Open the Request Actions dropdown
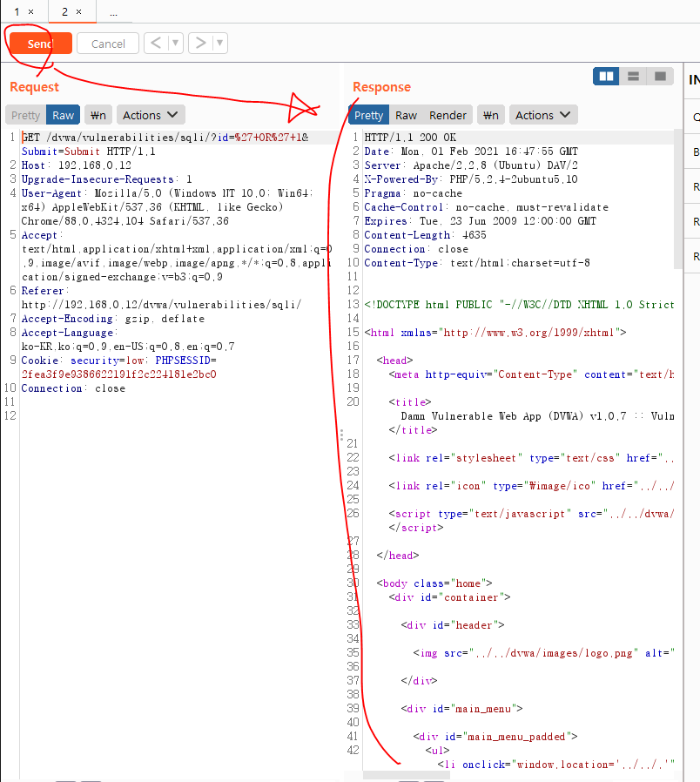The image size is (700, 782). [x=151, y=115]
